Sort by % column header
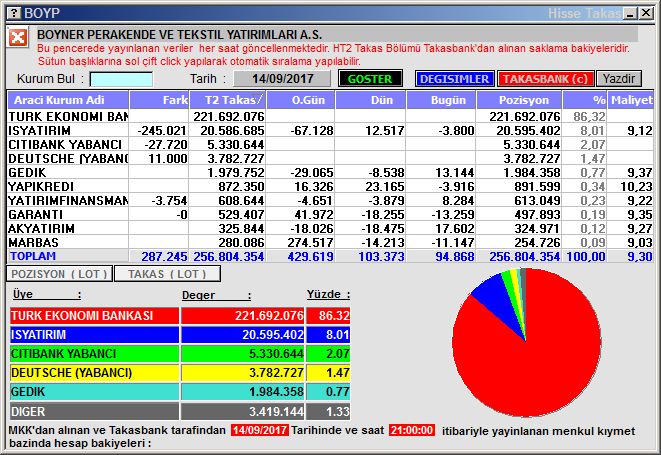661x455 pixels. tap(585, 100)
